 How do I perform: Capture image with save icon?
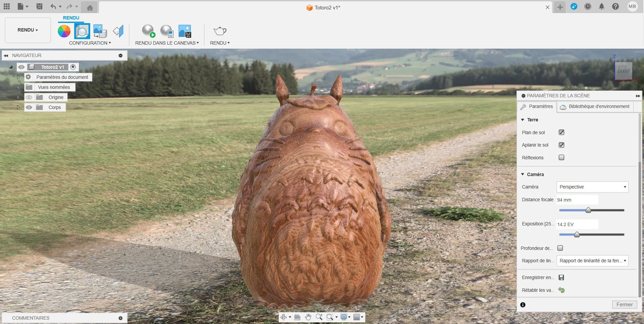(185, 31)
